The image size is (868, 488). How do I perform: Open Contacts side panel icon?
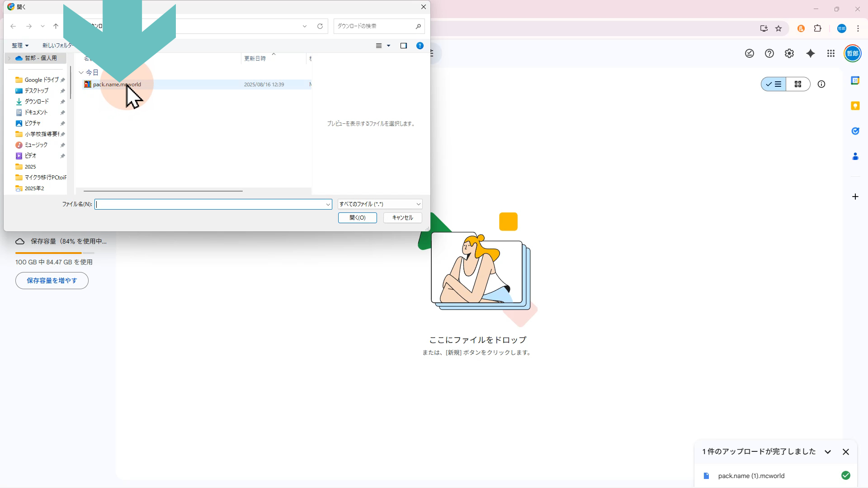click(855, 156)
